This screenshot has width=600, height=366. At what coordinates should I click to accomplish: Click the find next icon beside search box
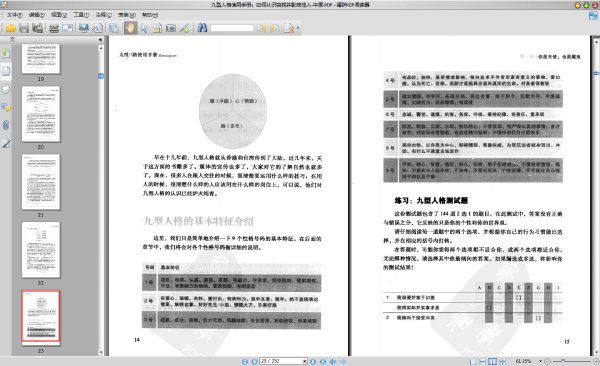pos(274,28)
